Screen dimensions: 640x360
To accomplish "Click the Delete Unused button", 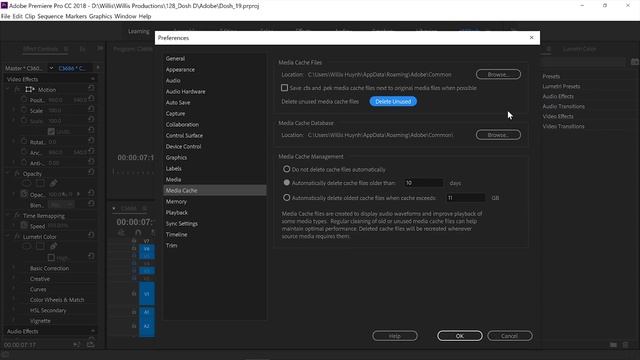I will click(x=393, y=101).
